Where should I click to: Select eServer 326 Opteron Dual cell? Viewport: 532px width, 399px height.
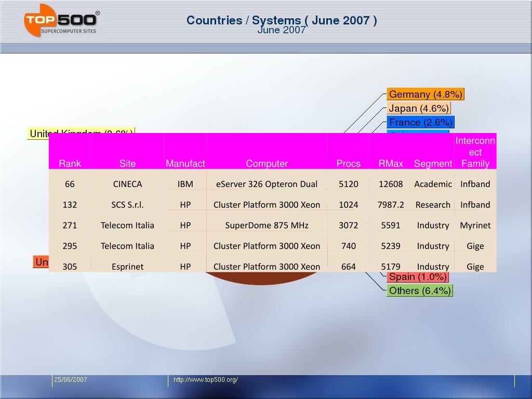click(267, 184)
